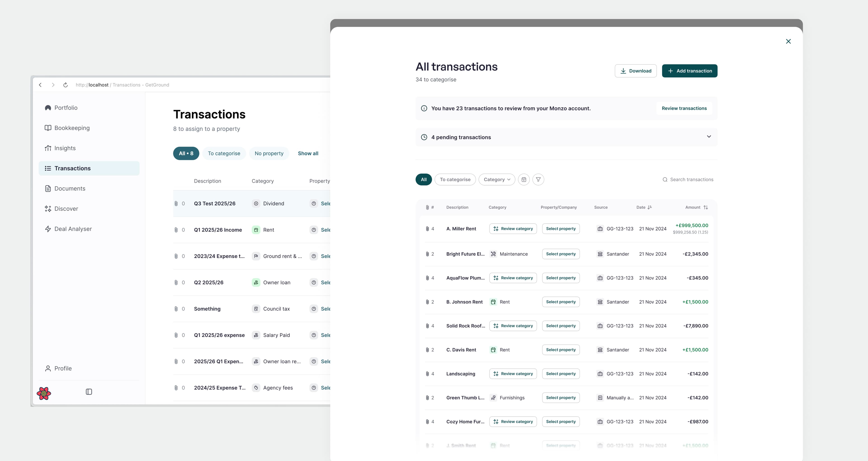The width and height of the screenshot is (868, 461).
Task: Click the calendar date filter icon
Action: 524,179
